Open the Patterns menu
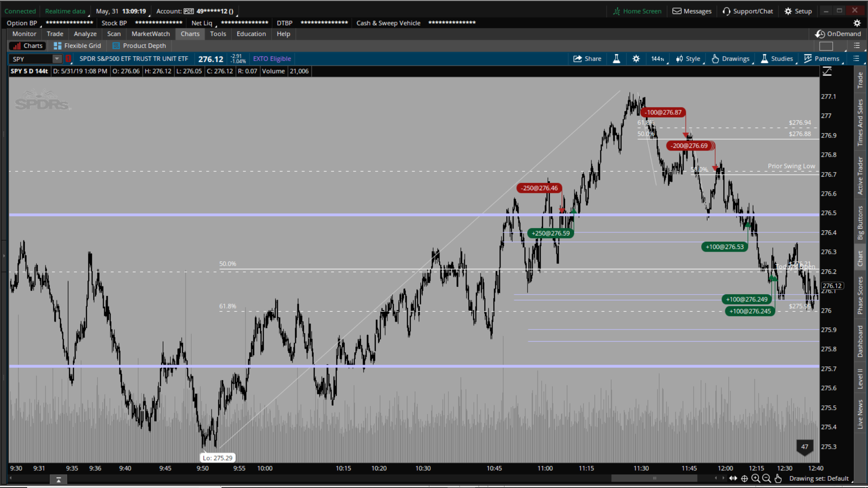This screenshot has height=488, width=868. point(822,59)
